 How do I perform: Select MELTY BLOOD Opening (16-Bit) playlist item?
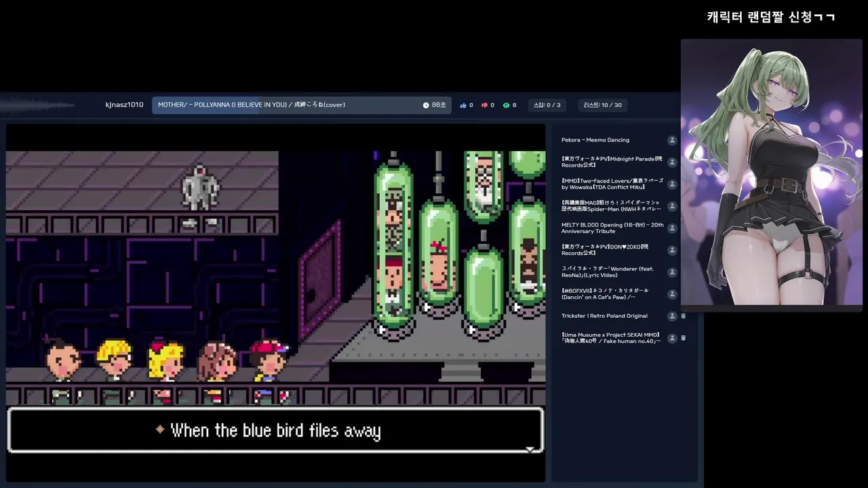click(612, 228)
